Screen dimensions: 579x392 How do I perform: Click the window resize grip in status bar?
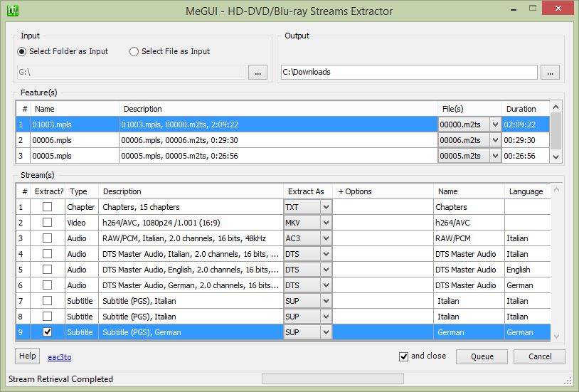tap(568, 381)
